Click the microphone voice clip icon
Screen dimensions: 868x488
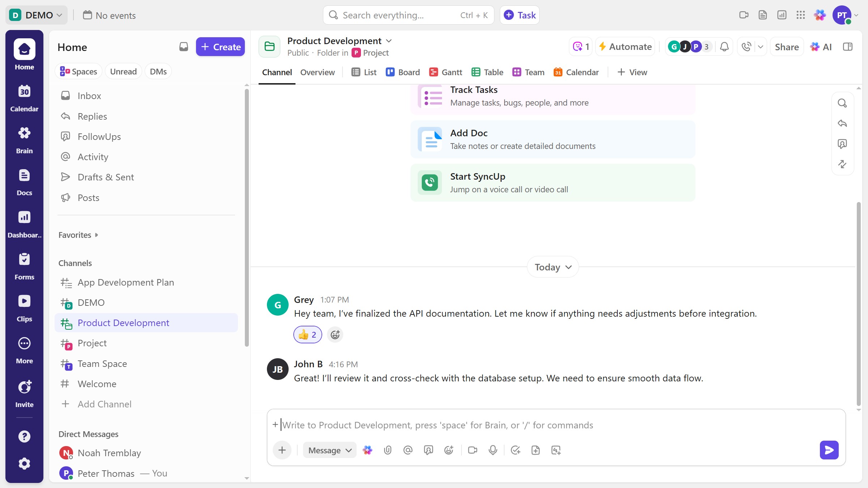pos(493,450)
